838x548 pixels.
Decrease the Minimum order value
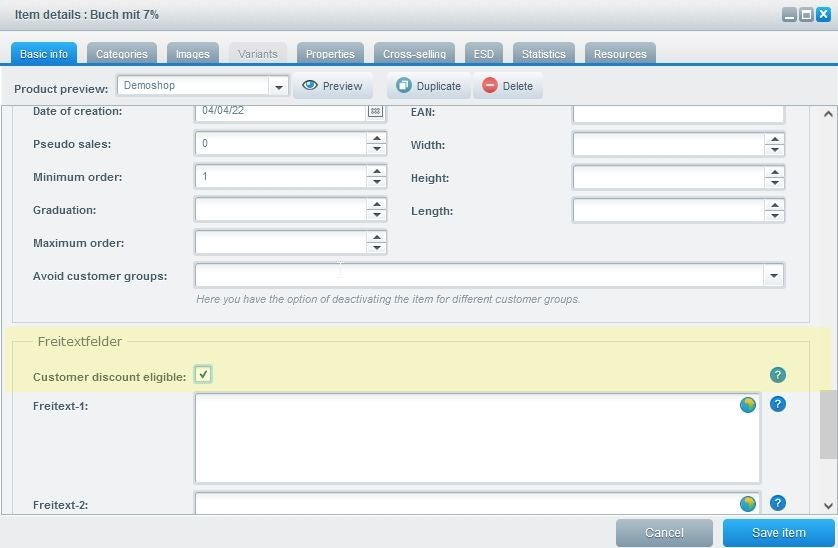coord(377,182)
